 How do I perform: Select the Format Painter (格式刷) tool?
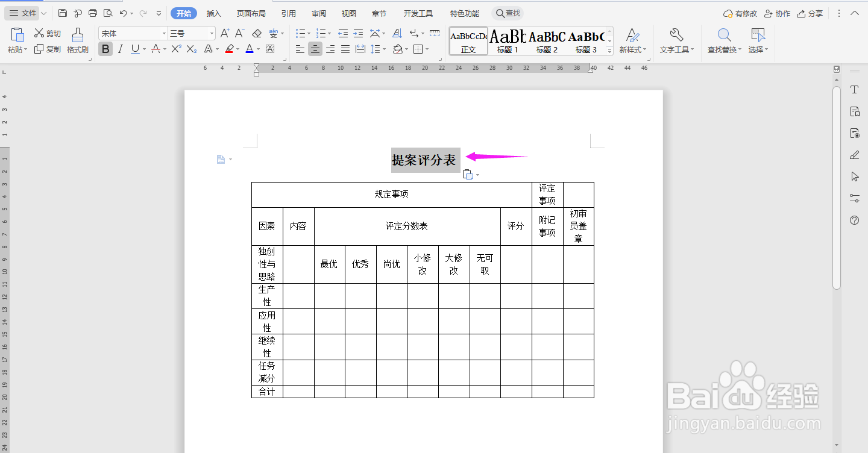[77, 41]
